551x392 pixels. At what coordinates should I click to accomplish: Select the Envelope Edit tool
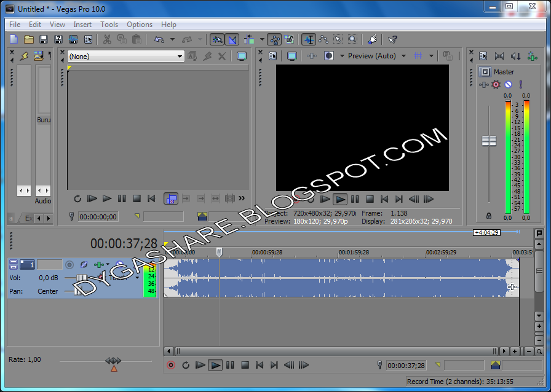[x=323, y=39]
